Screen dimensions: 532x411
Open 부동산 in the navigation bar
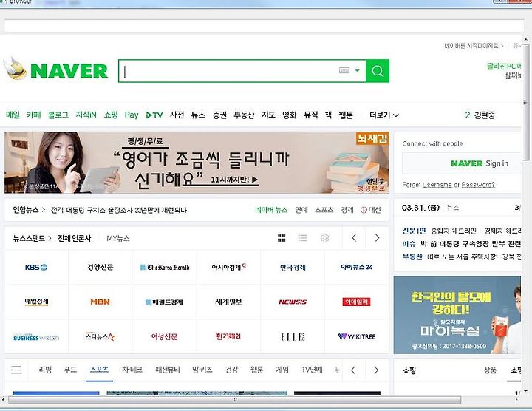(x=244, y=115)
